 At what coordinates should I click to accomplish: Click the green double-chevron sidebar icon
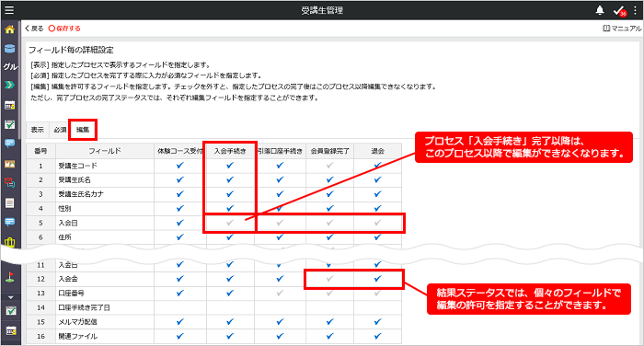tap(9, 85)
